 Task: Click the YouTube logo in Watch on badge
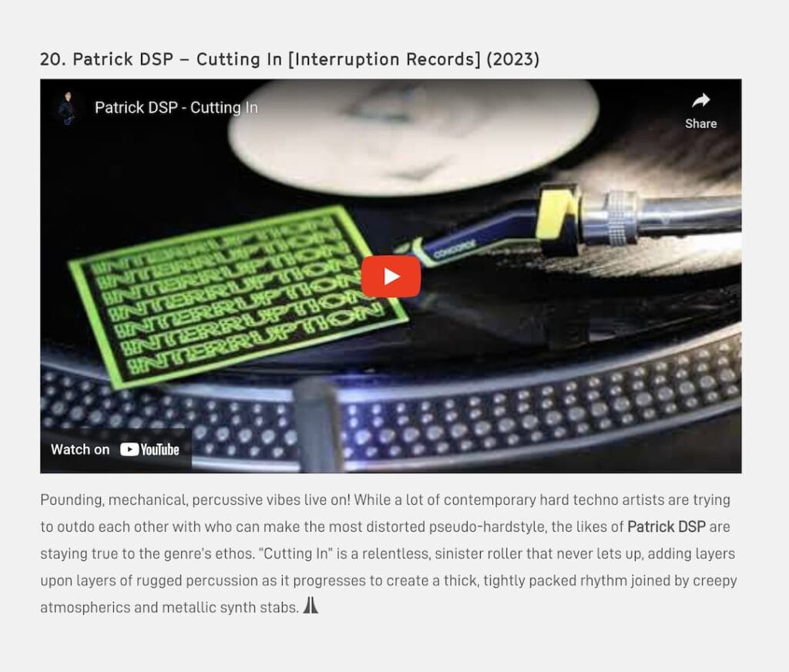coord(150,449)
